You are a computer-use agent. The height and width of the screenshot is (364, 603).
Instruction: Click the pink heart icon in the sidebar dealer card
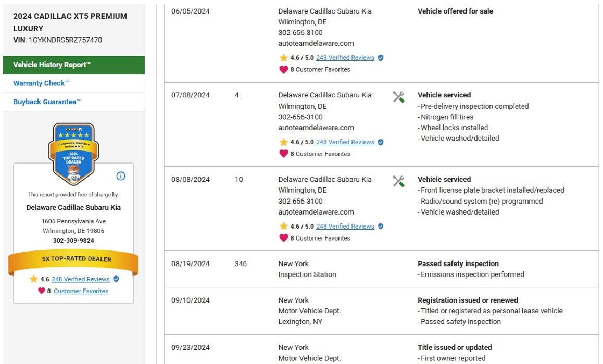[42, 291]
